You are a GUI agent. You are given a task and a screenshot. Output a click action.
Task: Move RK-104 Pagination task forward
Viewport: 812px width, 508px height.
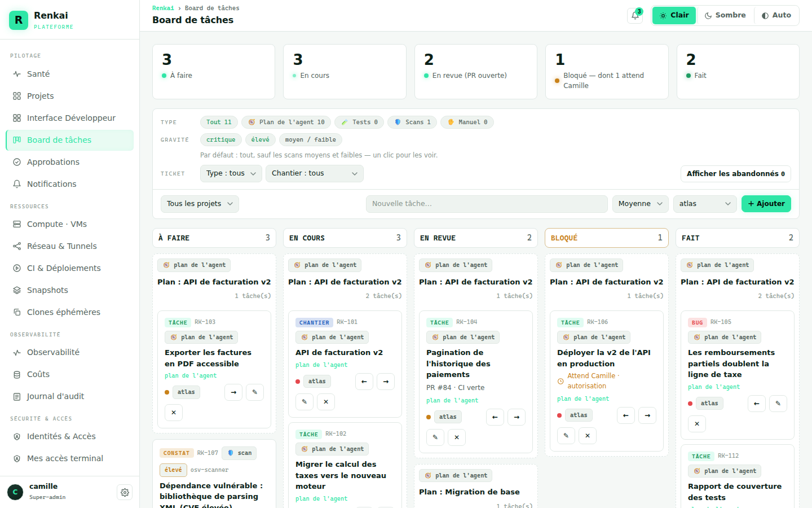tap(517, 417)
